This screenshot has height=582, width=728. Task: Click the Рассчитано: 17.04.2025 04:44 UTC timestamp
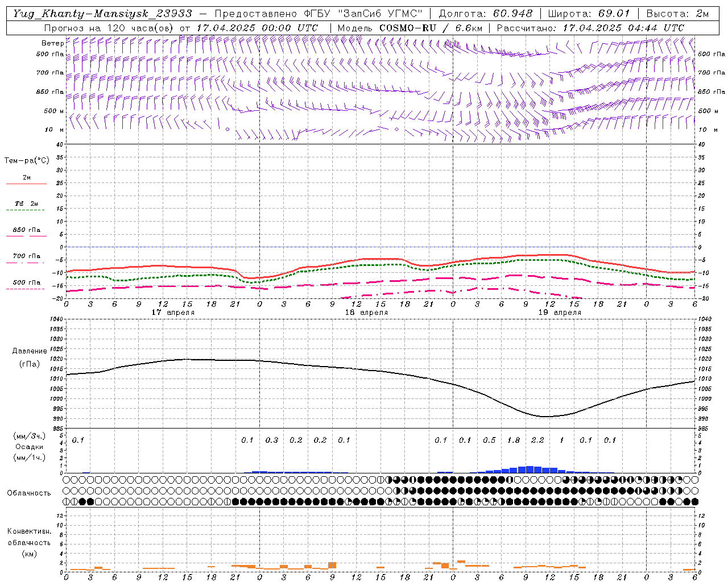tap(590, 27)
